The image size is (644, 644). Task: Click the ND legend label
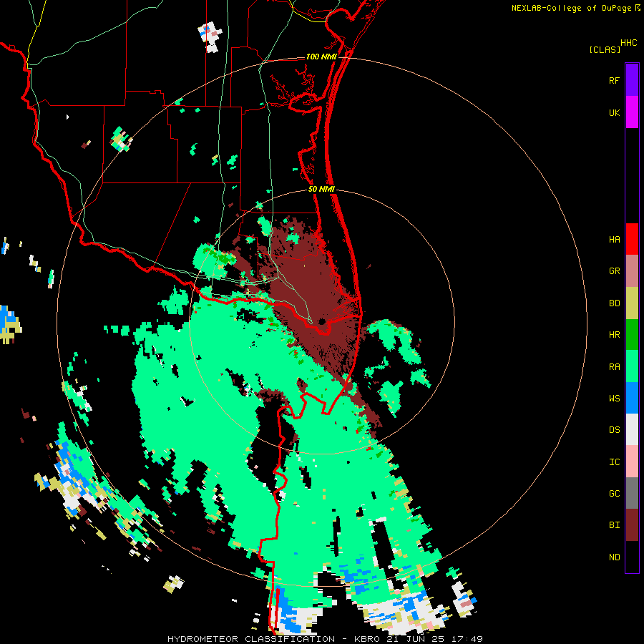tap(614, 557)
